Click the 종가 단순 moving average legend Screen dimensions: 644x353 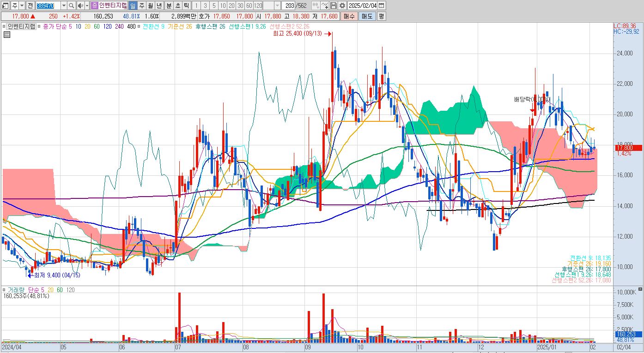click(57, 26)
